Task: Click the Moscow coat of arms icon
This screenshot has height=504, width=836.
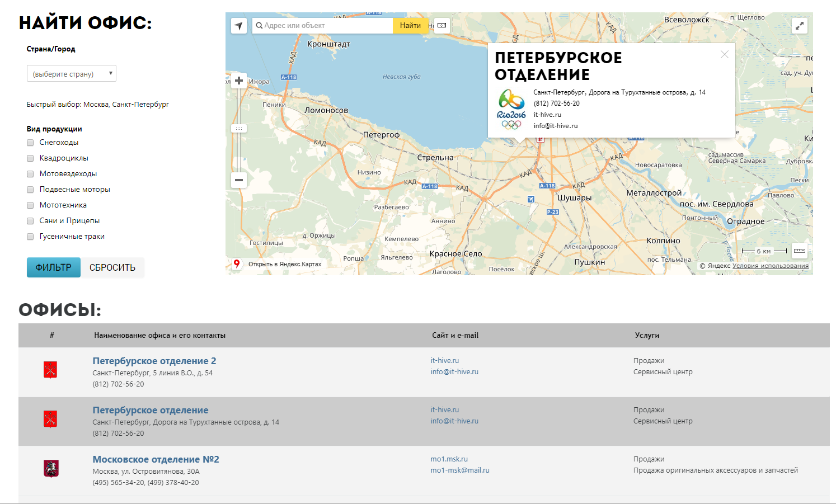Action: pyautogui.click(x=51, y=468)
